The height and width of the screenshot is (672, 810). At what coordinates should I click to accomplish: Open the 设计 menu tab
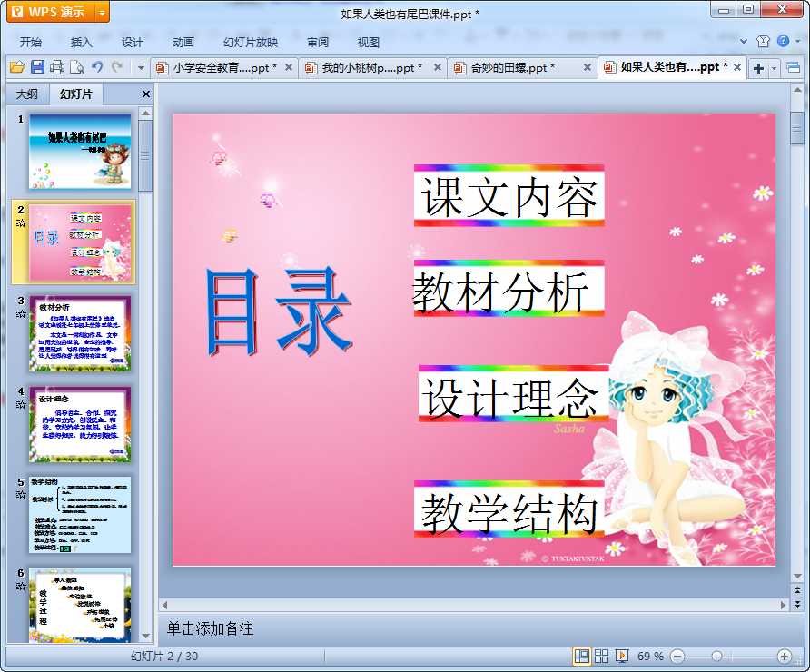click(133, 43)
